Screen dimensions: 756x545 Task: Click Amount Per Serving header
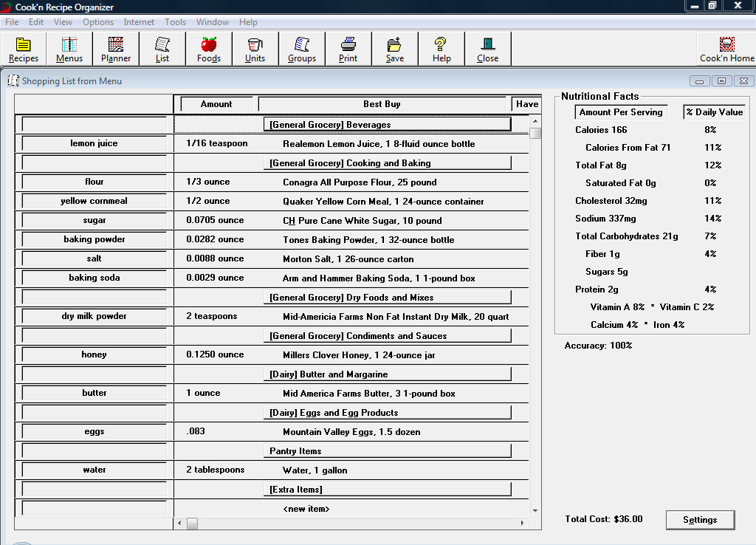click(x=621, y=112)
